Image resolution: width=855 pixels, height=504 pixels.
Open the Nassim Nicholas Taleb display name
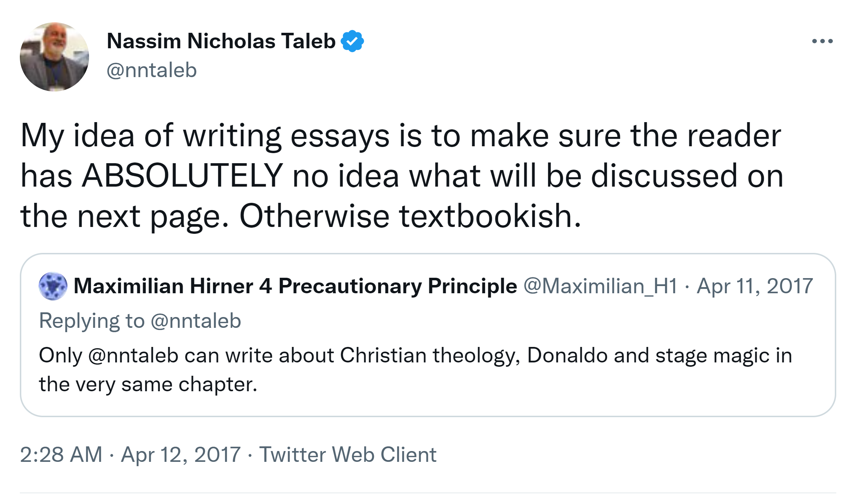click(x=221, y=41)
